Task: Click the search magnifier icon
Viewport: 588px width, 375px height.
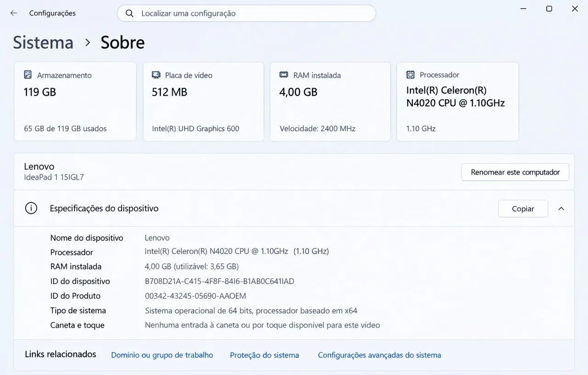Action: (x=130, y=13)
